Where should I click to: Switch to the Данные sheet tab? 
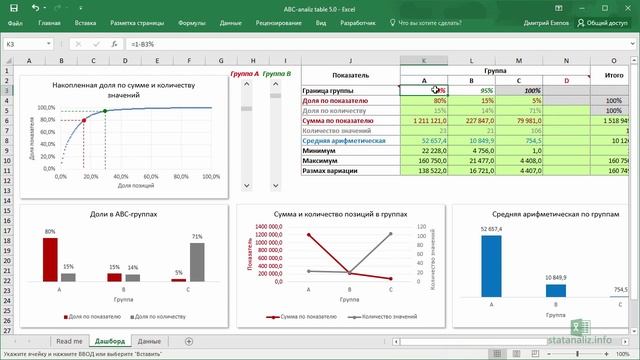(x=149, y=341)
